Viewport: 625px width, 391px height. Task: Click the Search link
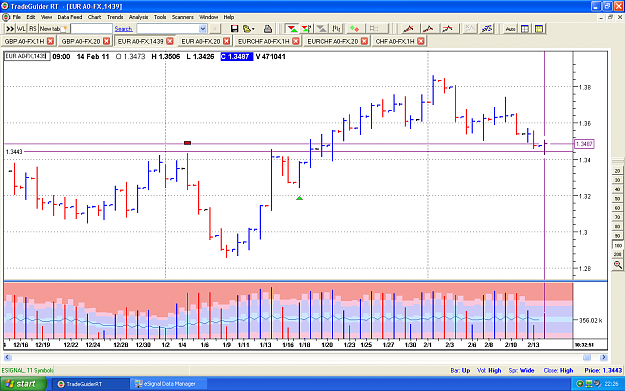point(123,29)
